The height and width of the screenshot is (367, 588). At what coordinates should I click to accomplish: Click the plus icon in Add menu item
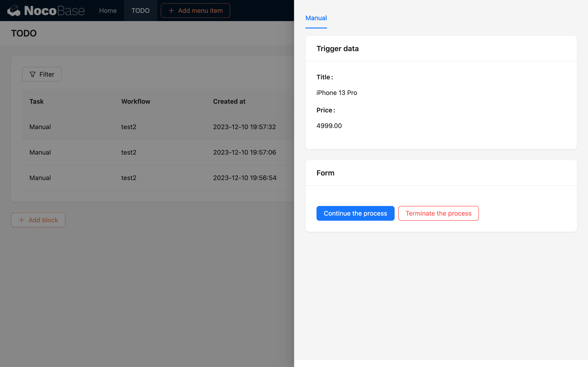pos(172,11)
